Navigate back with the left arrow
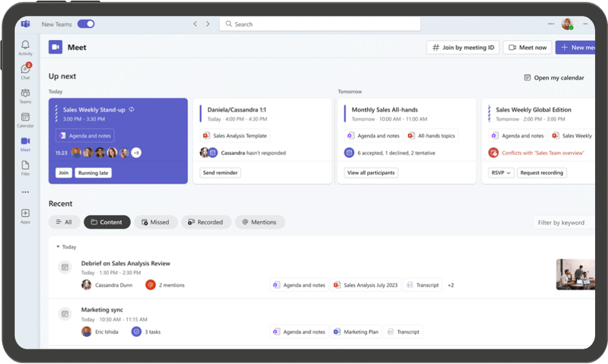 [195, 24]
